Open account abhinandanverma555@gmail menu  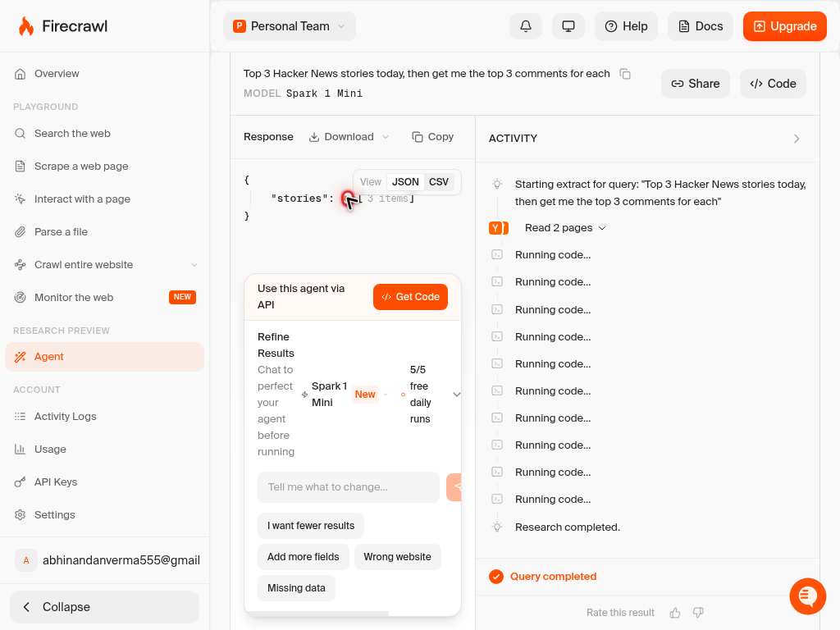point(107,560)
